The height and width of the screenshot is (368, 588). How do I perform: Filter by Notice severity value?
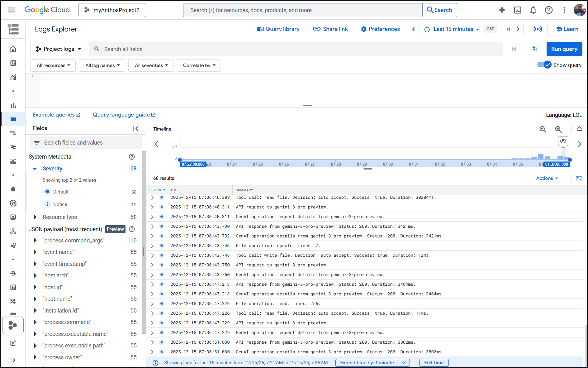coord(60,204)
